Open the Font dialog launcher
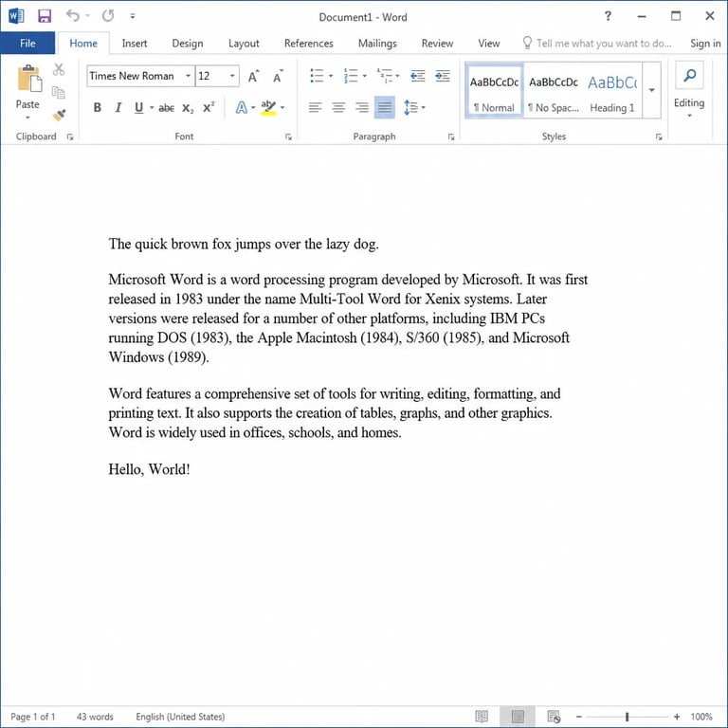Viewport: 728px width, 728px height. [288, 136]
